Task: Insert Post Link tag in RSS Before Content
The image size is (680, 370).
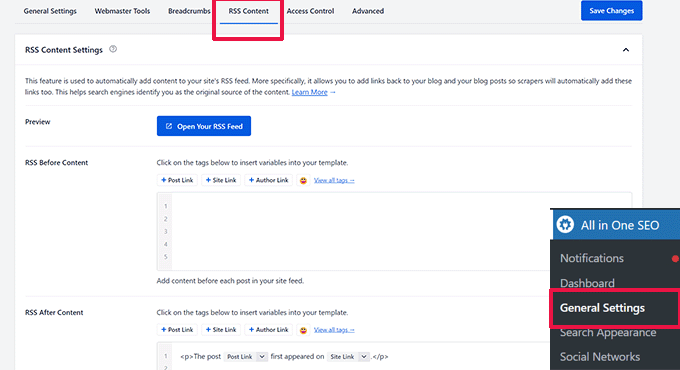Action: (x=177, y=180)
